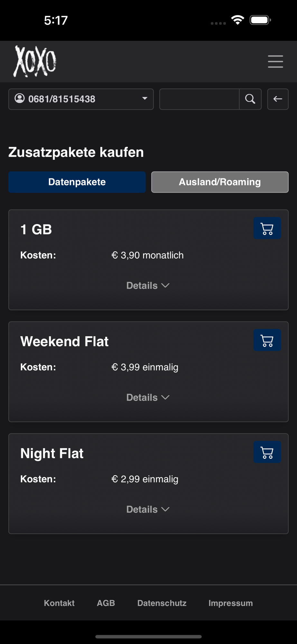Viewport: 297px width, 644px height.
Task: Switch to Ausland/Roaming tab
Action: click(220, 182)
